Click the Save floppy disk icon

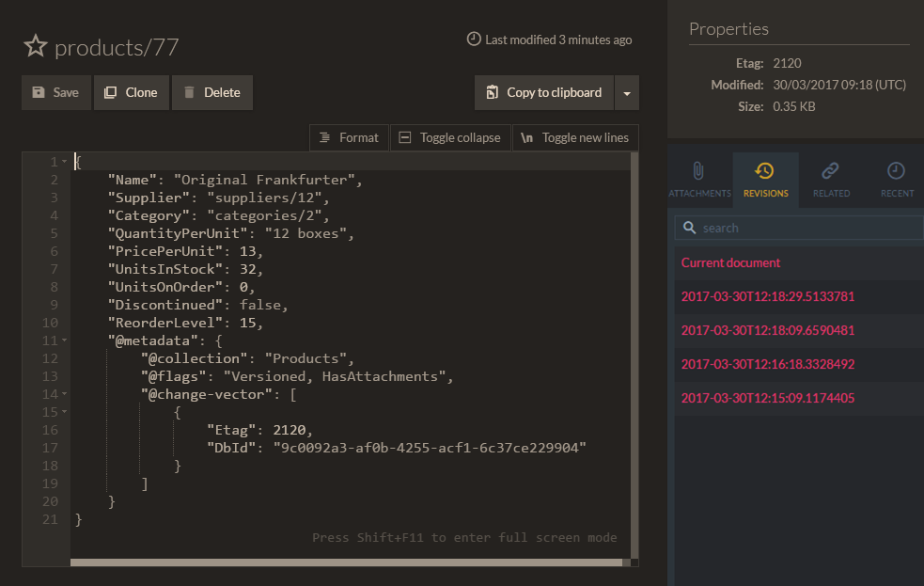[x=39, y=92]
